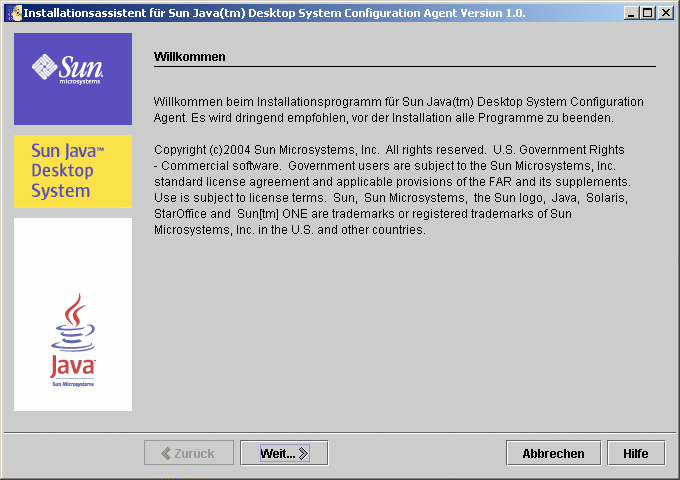Open help with the Hilfe button
The width and height of the screenshot is (680, 480).
[x=636, y=453]
